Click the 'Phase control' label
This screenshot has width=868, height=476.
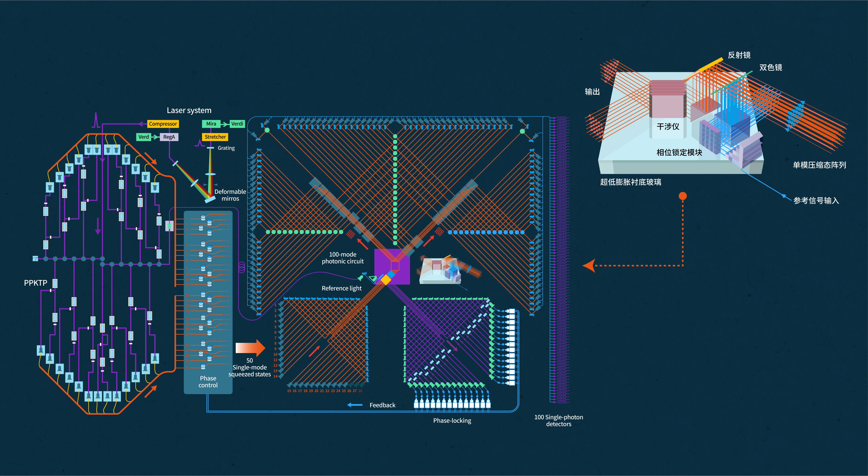click(x=208, y=382)
